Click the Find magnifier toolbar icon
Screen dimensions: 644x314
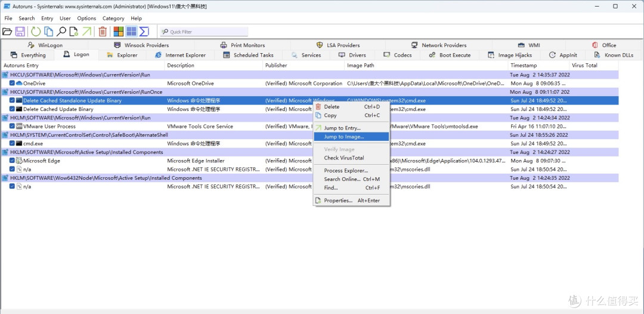61,32
